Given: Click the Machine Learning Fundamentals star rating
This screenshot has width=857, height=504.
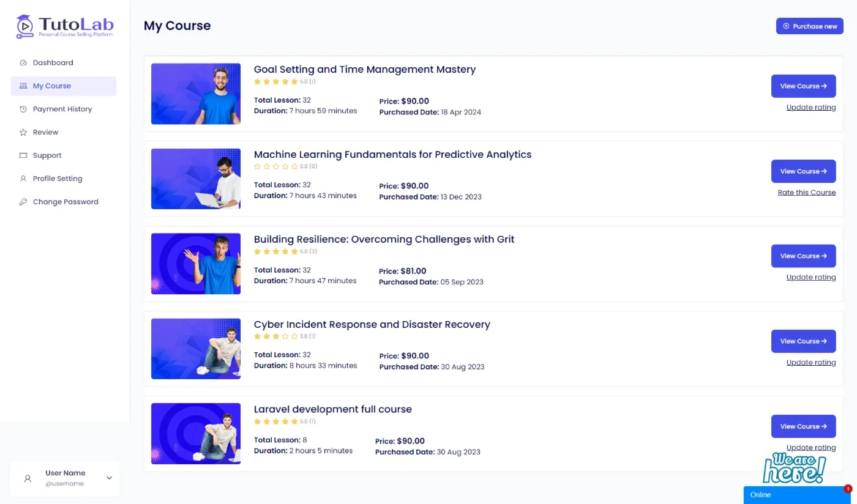Looking at the screenshot, I should pyautogui.click(x=276, y=166).
